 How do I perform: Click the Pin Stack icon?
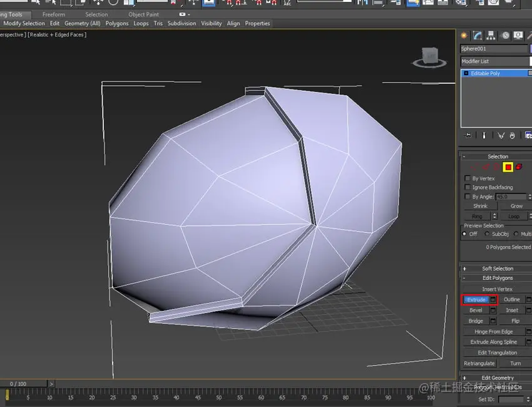468,135
